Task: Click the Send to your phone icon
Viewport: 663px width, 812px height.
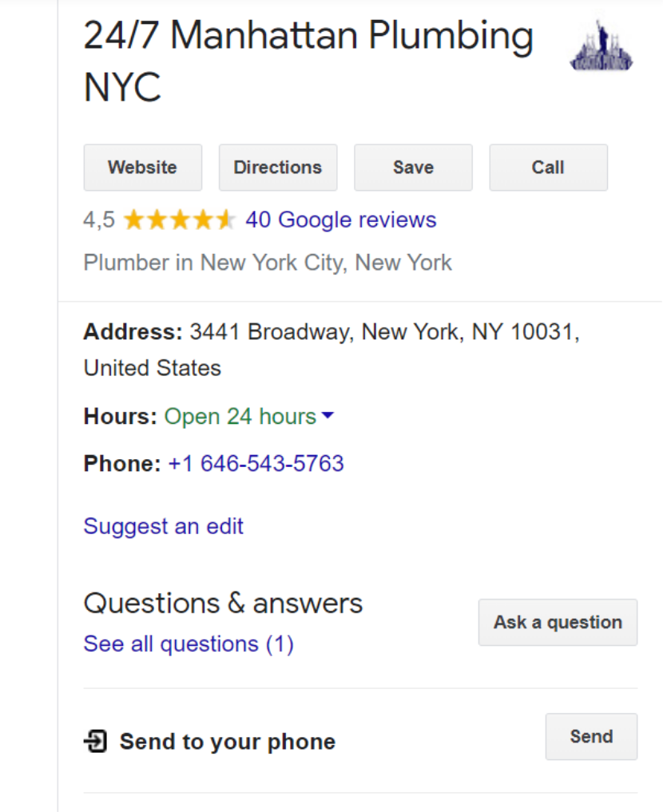Action: click(x=96, y=741)
